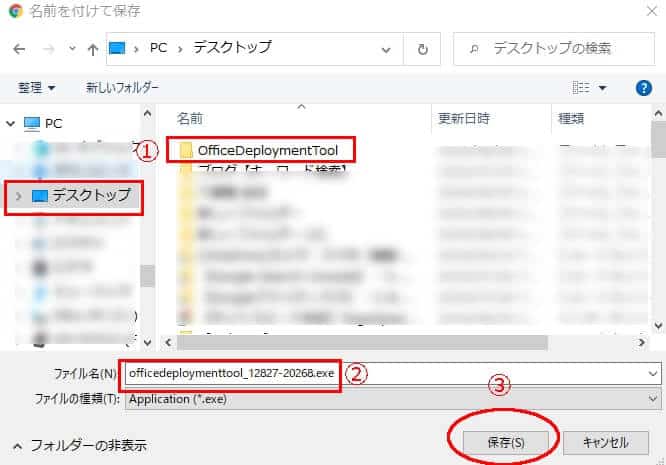The height and width of the screenshot is (465, 666).
Task: Focus the デスクトップの検索 search box
Action: coord(554,49)
